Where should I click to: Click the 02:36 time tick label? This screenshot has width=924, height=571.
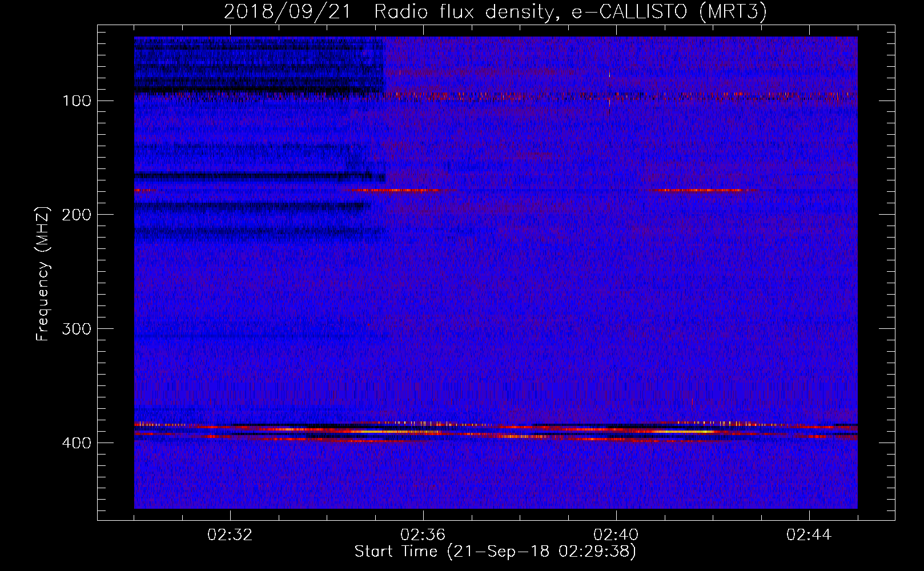tap(423, 535)
